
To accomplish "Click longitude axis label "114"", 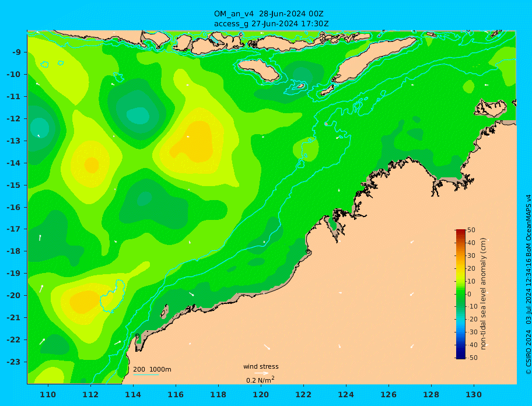I will tap(133, 394).
